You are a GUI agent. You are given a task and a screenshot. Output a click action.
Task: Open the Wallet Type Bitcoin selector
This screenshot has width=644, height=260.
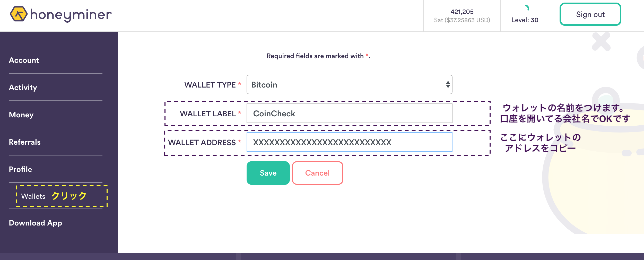(349, 84)
